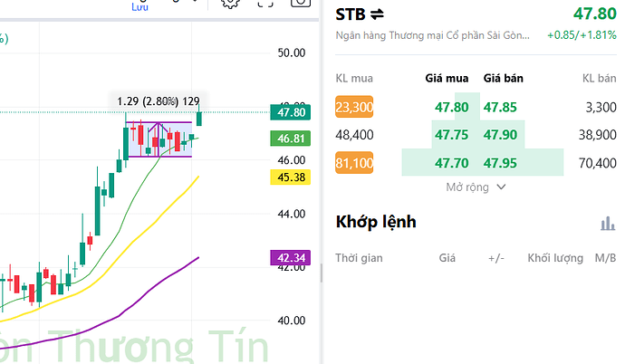625x364 pixels.
Task: Click the last price 47.80 in header
Action: pyautogui.click(x=595, y=14)
